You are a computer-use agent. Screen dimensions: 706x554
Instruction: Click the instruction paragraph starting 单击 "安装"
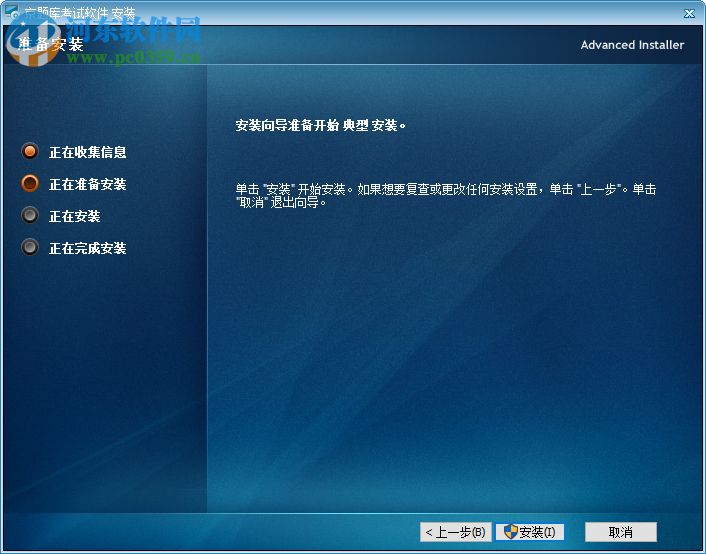446,195
